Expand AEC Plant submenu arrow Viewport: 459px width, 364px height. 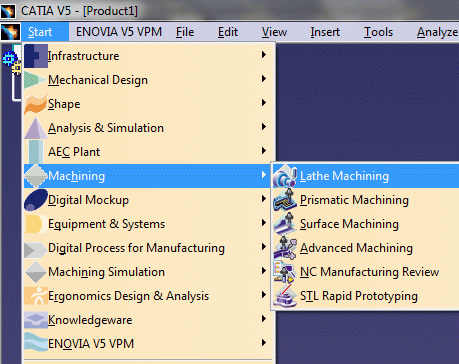click(x=264, y=150)
